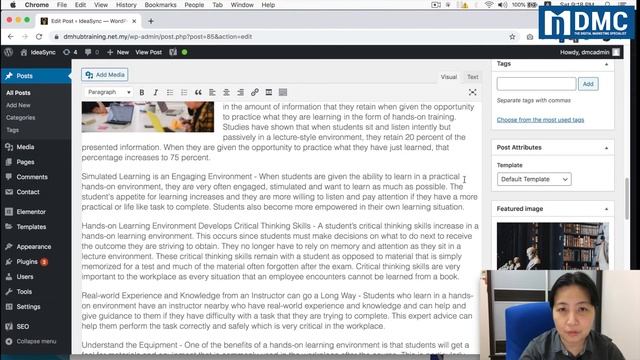Click the featured image thumbnail
The image size is (640, 360).
[553, 246]
